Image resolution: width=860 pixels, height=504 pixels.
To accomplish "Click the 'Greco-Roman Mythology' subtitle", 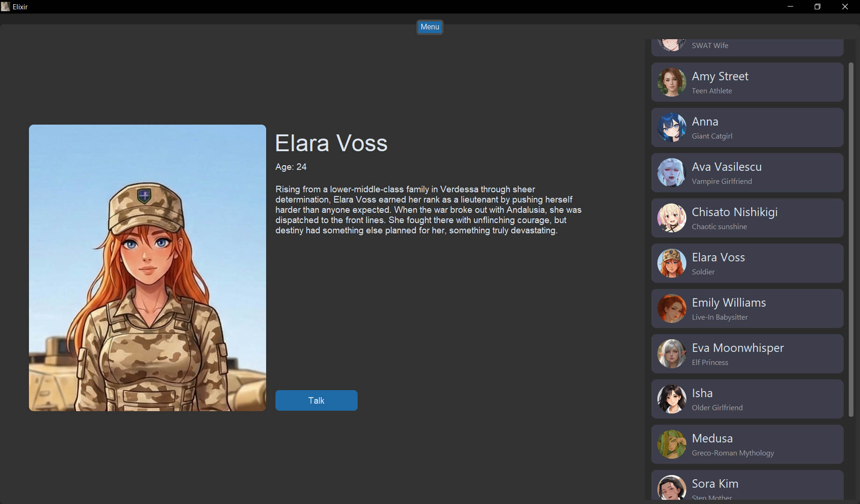I will (x=733, y=453).
